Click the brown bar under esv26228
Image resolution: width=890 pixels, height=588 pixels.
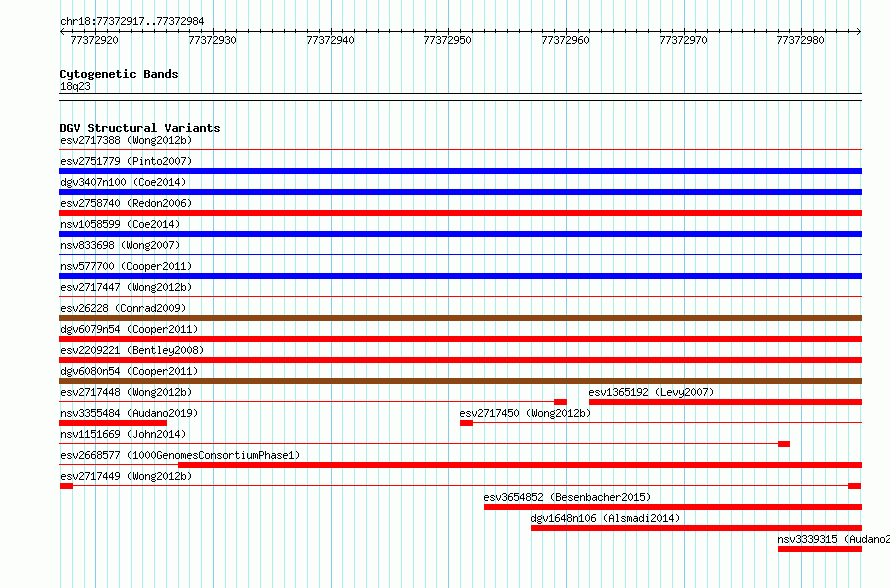[460, 318]
